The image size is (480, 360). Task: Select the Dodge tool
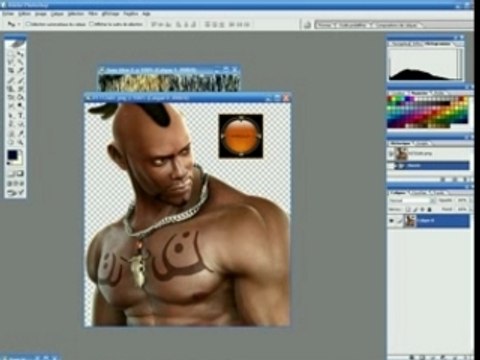tap(20, 106)
